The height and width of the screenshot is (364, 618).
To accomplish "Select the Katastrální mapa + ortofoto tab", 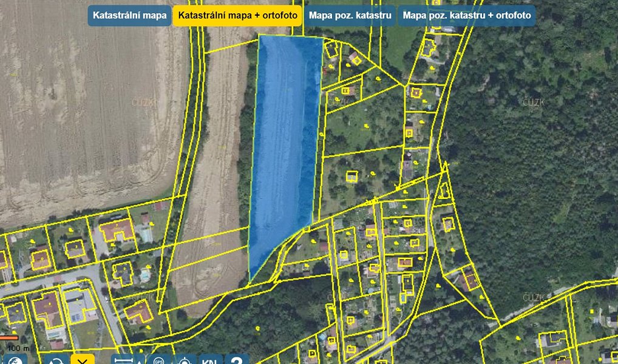I will coord(237,16).
